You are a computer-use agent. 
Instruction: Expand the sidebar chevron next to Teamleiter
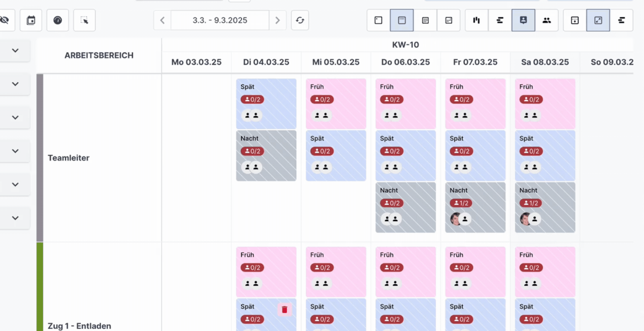15,151
